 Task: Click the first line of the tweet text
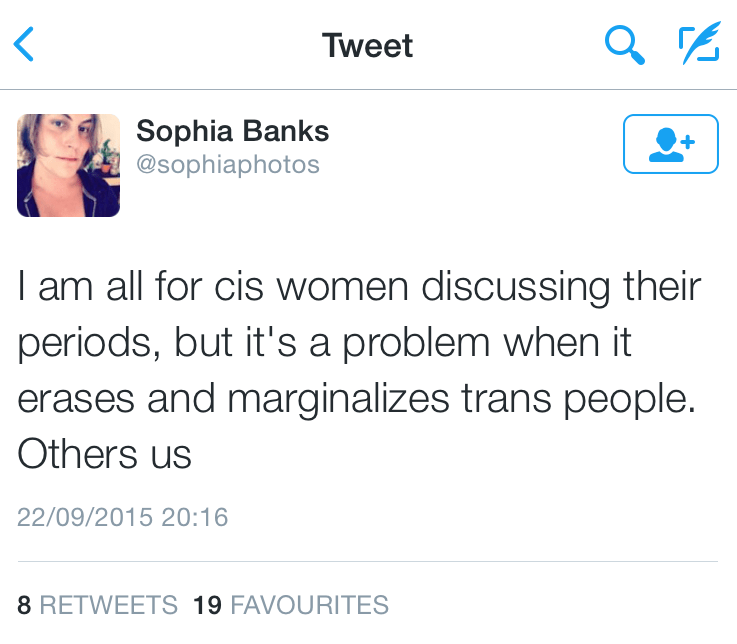(359, 288)
